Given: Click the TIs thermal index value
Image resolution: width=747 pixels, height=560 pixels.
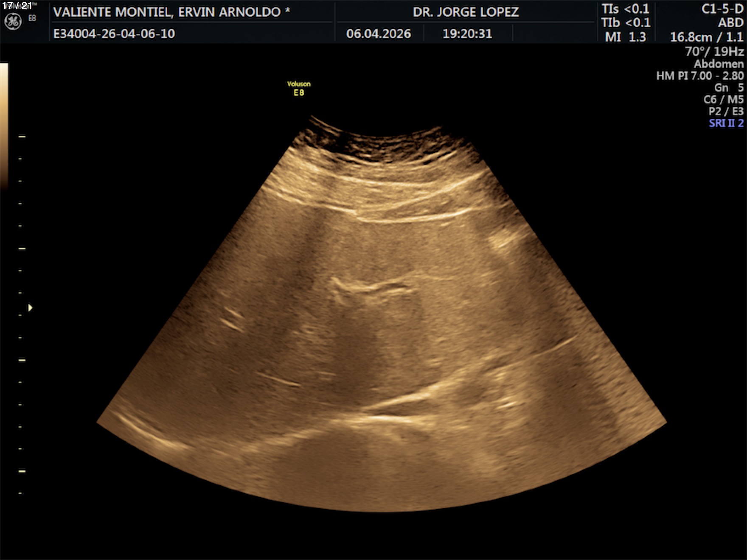Looking at the screenshot, I should (x=625, y=9).
